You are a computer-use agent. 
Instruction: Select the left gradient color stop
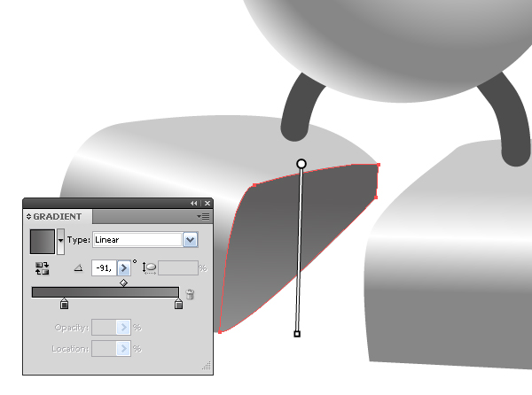click(x=64, y=304)
